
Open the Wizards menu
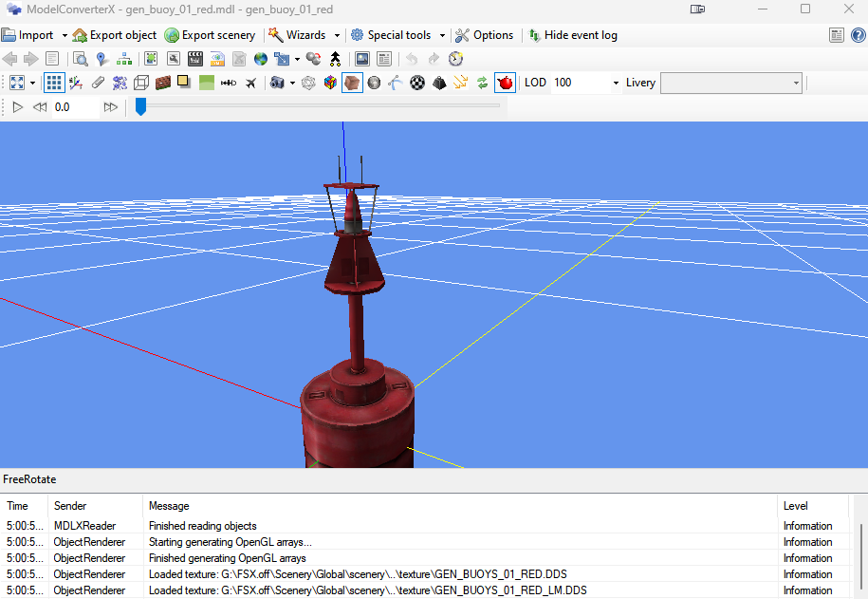click(x=303, y=34)
